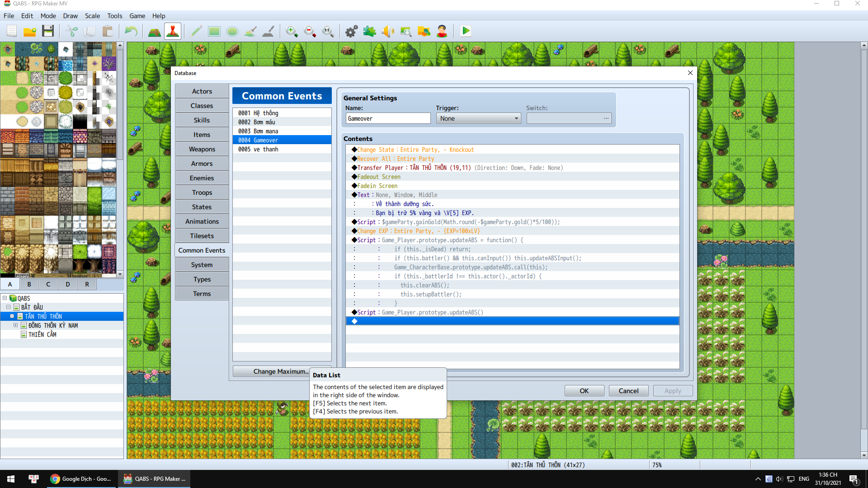Open the Character Generator icon
Image resolution: width=868 pixels, height=488 pixels.
click(442, 31)
